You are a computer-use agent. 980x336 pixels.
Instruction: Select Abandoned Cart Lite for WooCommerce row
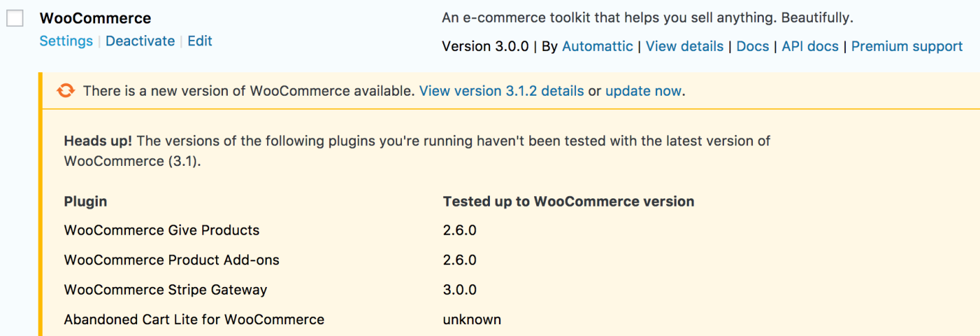(193, 319)
